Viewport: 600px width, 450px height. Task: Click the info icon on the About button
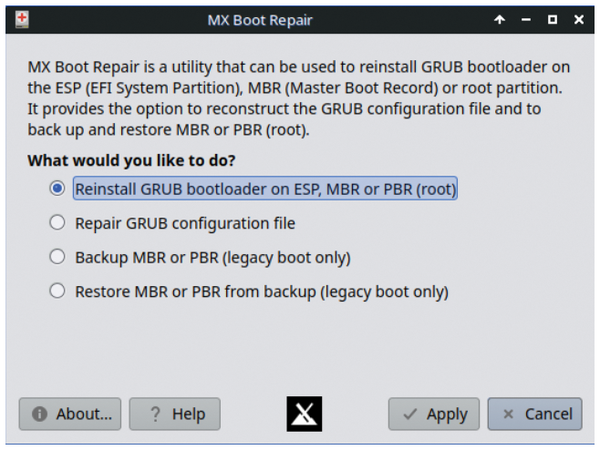pyautogui.click(x=41, y=414)
